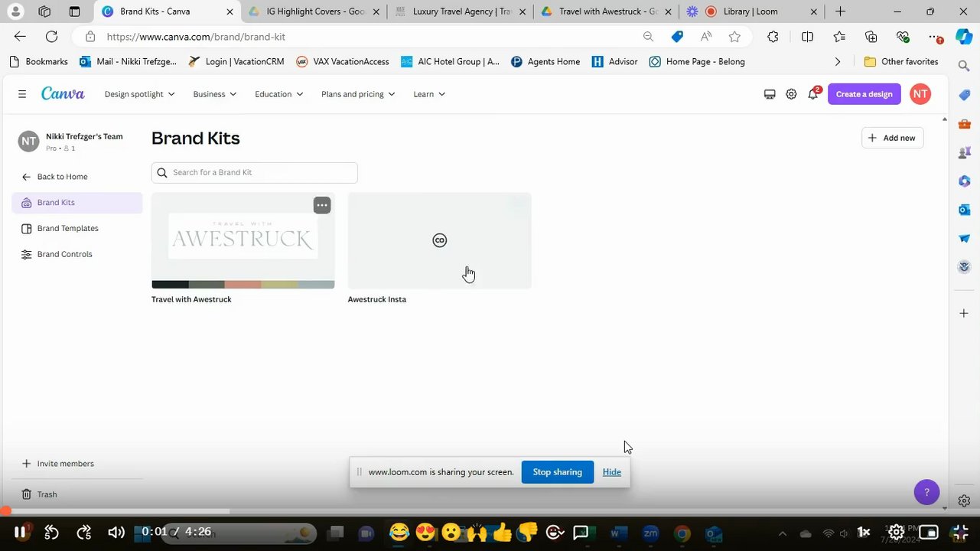Click the Edge shopping tag in address bar
980x551 pixels.
point(677,37)
